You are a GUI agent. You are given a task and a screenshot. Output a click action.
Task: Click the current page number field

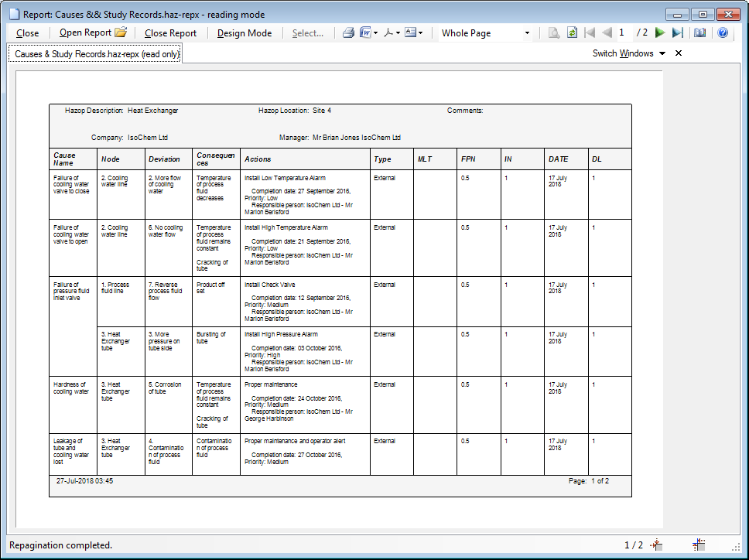621,33
